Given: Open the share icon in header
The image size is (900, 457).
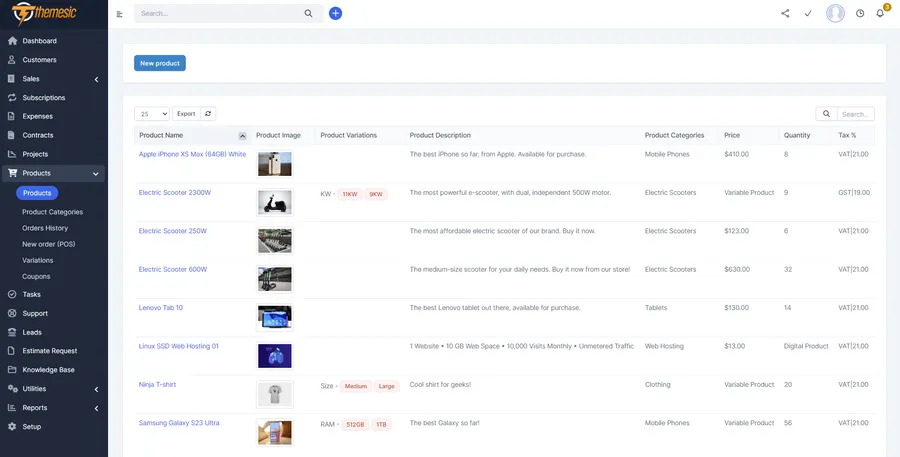Looking at the screenshot, I should coord(785,13).
